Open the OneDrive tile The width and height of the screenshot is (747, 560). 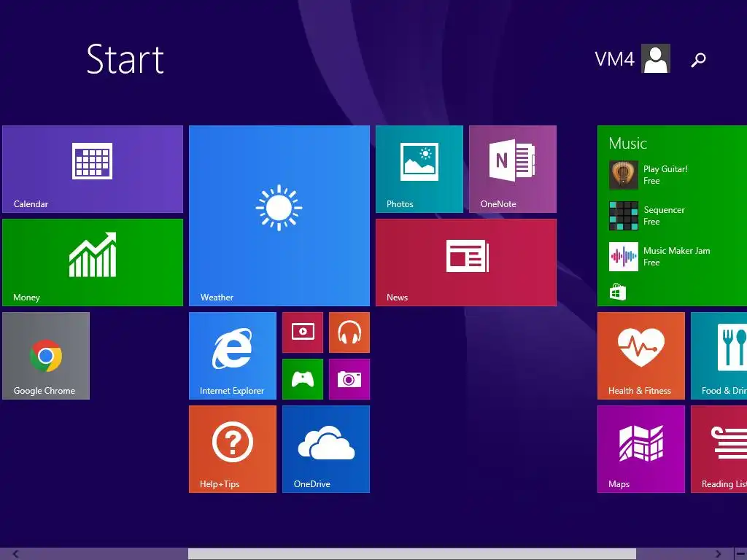pyautogui.click(x=326, y=449)
